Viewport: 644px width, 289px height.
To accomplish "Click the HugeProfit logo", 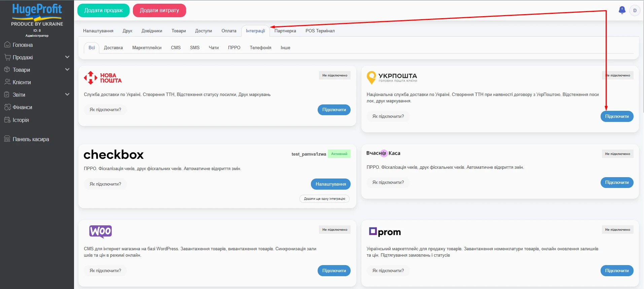I will pos(37,15).
